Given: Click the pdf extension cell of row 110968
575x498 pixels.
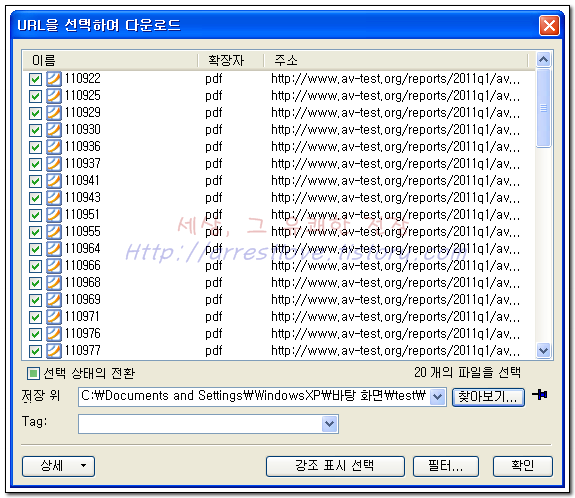Looking at the screenshot, I should coord(214,283).
